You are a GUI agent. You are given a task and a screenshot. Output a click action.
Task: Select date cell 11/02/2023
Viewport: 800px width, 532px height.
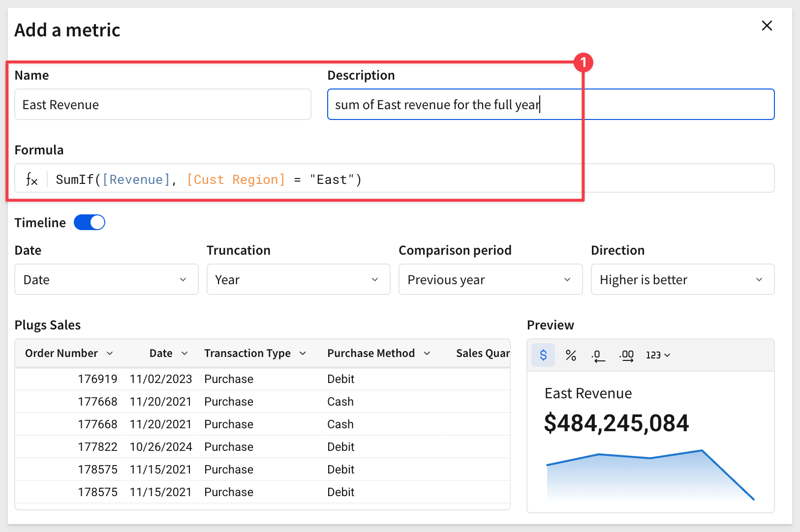(161, 379)
